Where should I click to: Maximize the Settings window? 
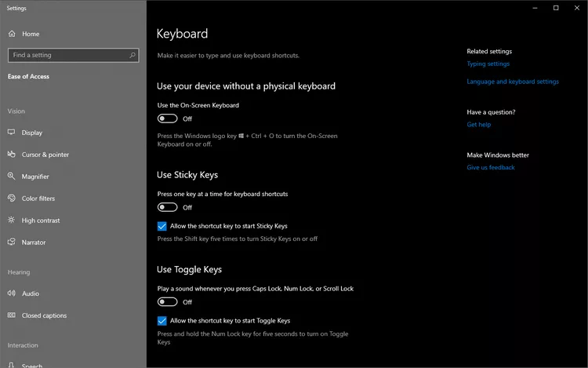pos(556,8)
